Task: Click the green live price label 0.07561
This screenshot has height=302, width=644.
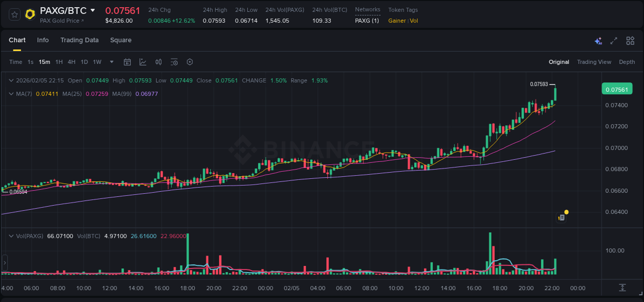Action: (617, 89)
